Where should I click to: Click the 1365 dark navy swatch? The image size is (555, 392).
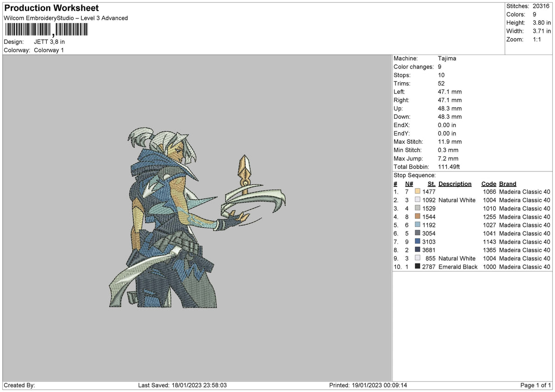pos(418,250)
